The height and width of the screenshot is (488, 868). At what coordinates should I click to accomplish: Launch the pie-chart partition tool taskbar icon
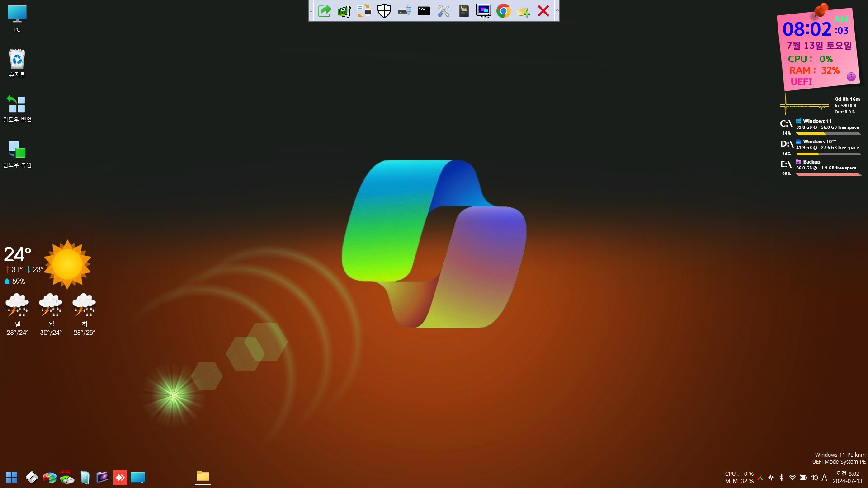[x=49, y=477]
